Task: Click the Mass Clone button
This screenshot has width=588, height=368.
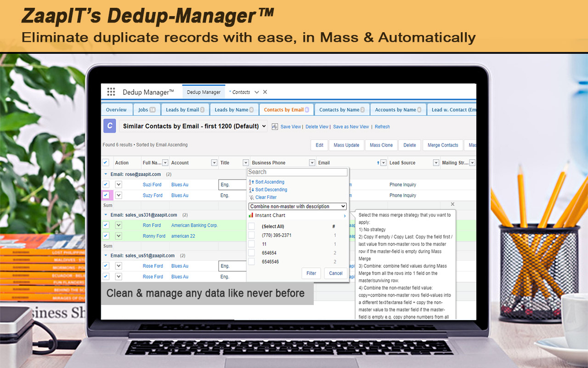Action: [381, 145]
